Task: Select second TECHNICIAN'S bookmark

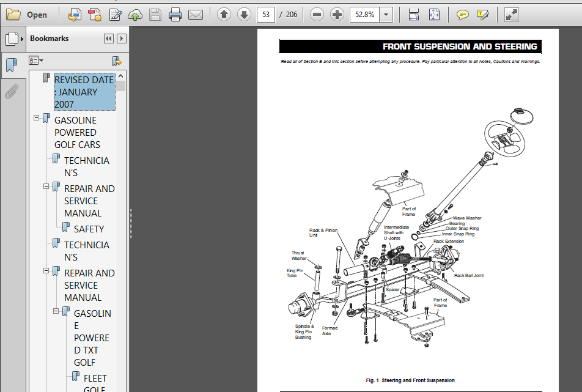Action: tap(86, 251)
